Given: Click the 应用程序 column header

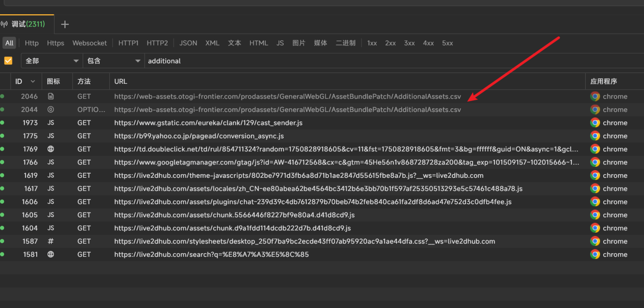Looking at the screenshot, I should click(x=604, y=81).
